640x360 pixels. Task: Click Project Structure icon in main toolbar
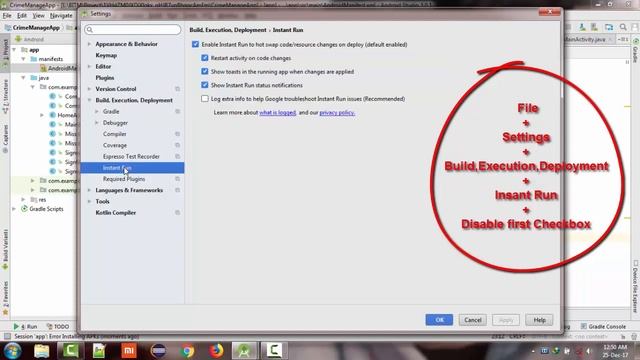point(609,27)
